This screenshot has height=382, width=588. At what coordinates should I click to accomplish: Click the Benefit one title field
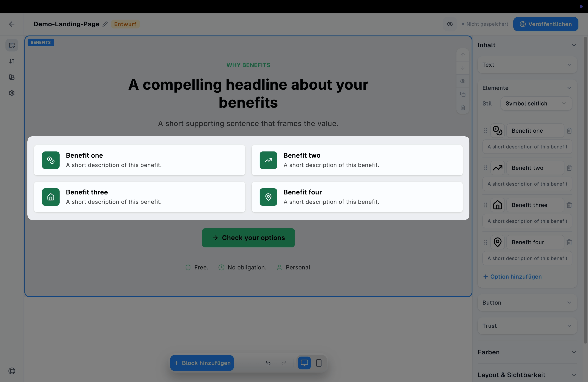pyautogui.click(x=535, y=131)
